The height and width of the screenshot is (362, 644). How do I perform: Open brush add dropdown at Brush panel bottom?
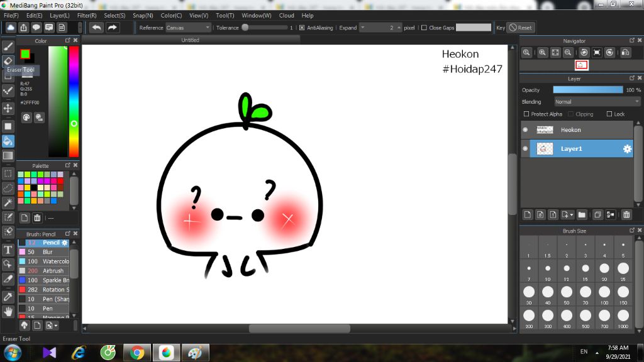click(52, 326)
